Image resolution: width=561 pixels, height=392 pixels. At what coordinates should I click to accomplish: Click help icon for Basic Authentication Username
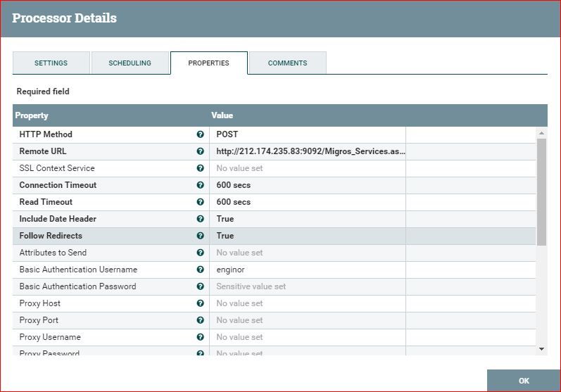click(201, 270)
